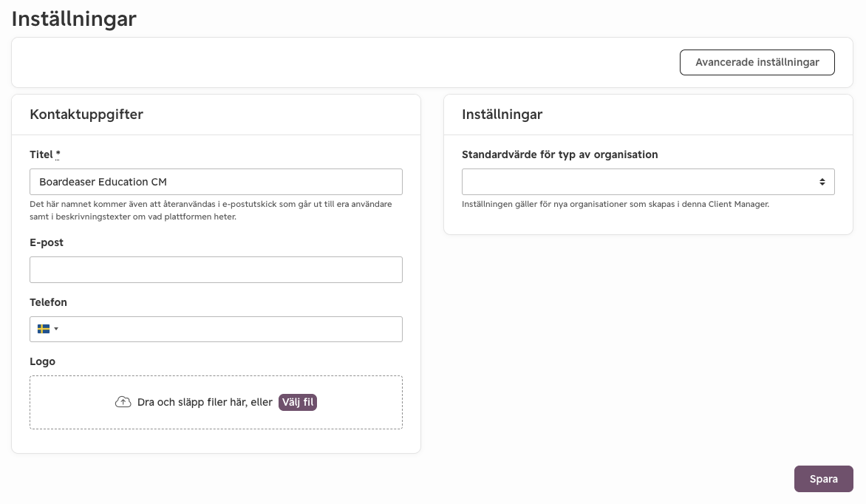Click the cloud upload icon in Logo area
Screen dimensions: 866x504
123,402
